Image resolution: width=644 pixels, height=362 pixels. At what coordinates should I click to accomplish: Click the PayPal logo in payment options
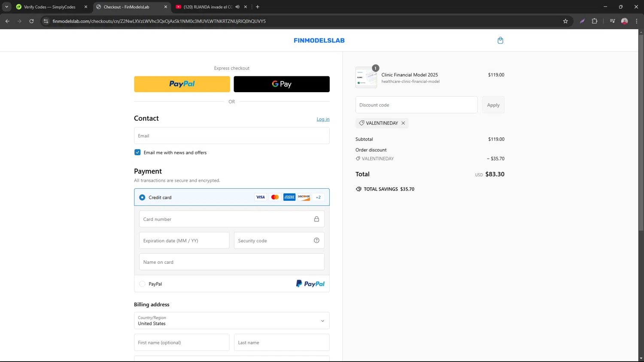click(310, 284)
